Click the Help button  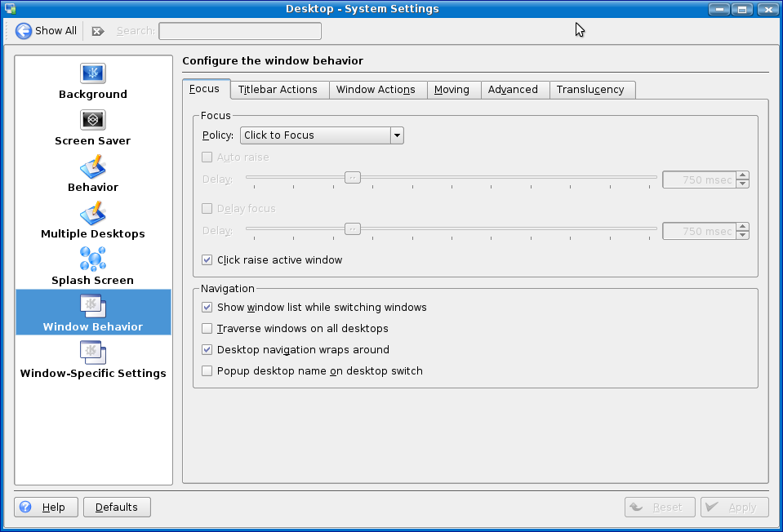[46, 507]
